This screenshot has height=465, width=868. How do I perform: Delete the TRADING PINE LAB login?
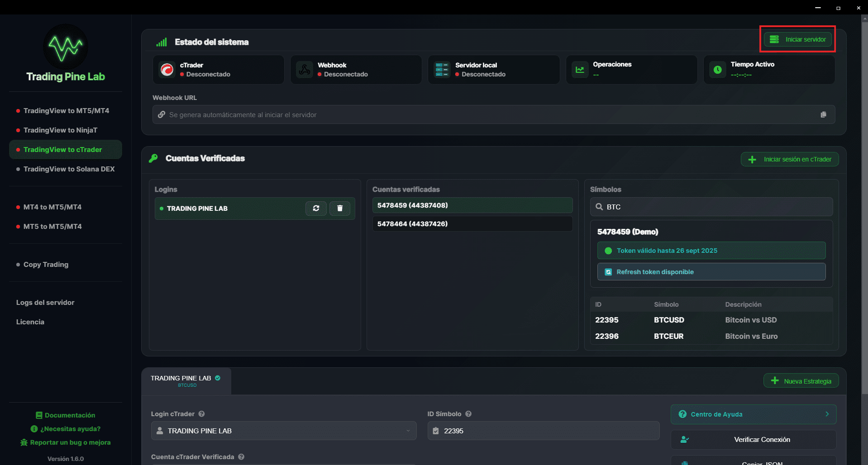click(340, 208)
